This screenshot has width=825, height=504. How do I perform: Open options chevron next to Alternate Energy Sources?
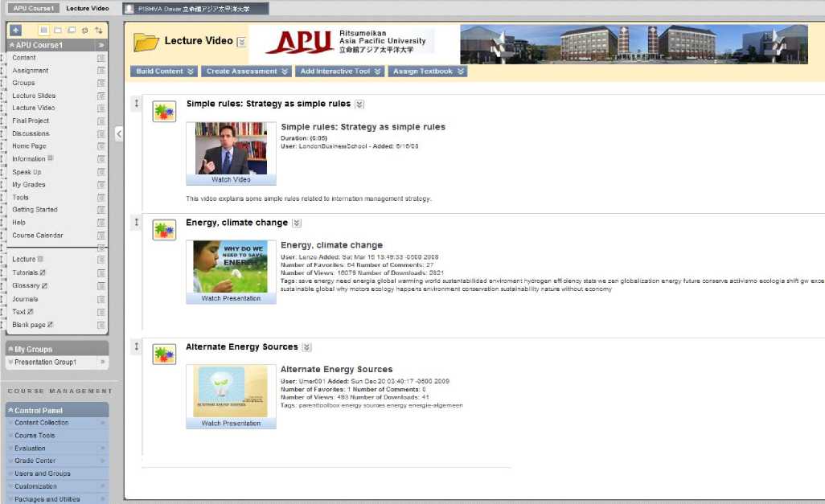pyautogui.click(x=306, y=347)
